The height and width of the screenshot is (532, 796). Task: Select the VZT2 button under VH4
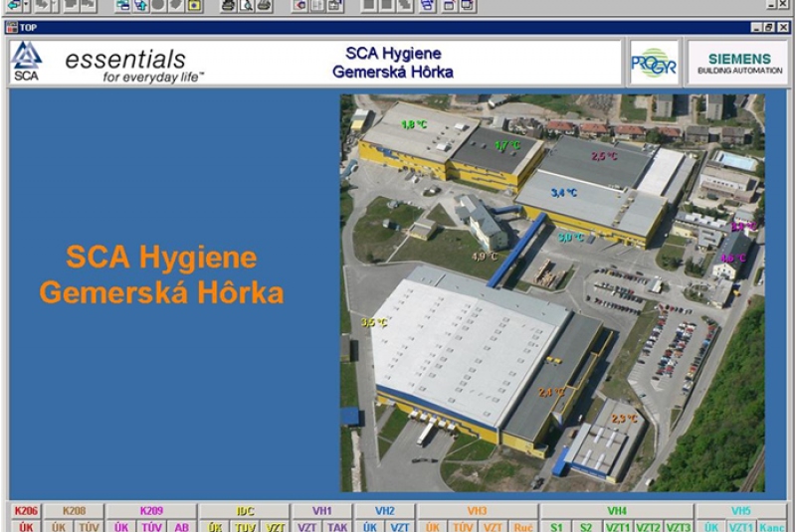point(648,526)
